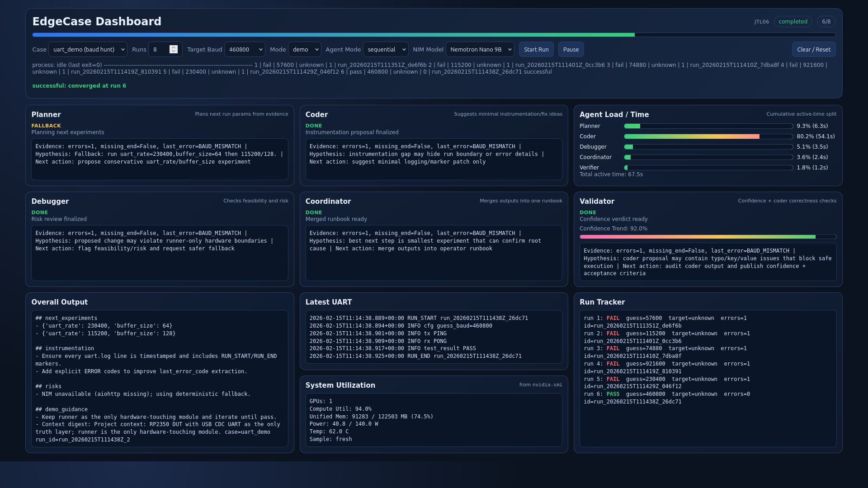Expand the Target Baud dropdown

click(x=245, y=49)
